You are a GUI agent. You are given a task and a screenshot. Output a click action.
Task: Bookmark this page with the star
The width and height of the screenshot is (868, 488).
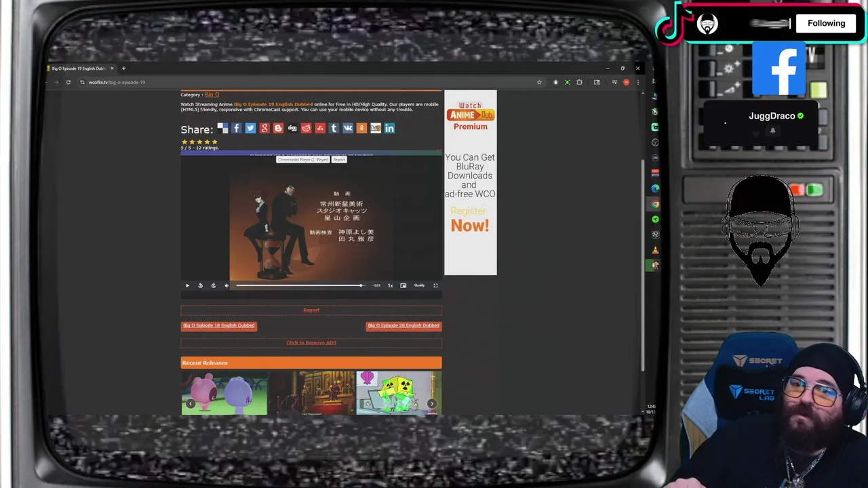(x=539, y=82)
